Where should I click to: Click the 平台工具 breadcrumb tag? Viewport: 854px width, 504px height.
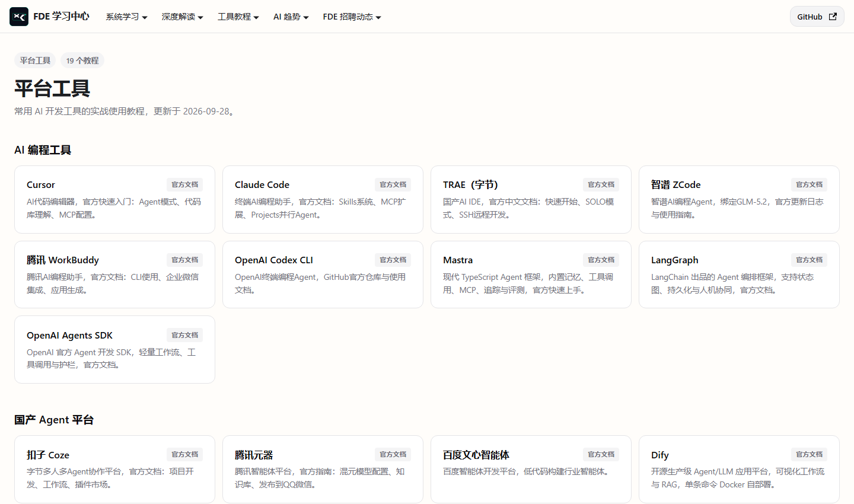pos(35,60)
